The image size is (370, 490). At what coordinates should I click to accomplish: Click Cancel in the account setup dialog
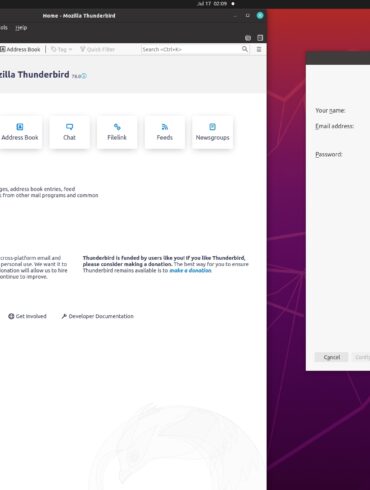(331, 357)
